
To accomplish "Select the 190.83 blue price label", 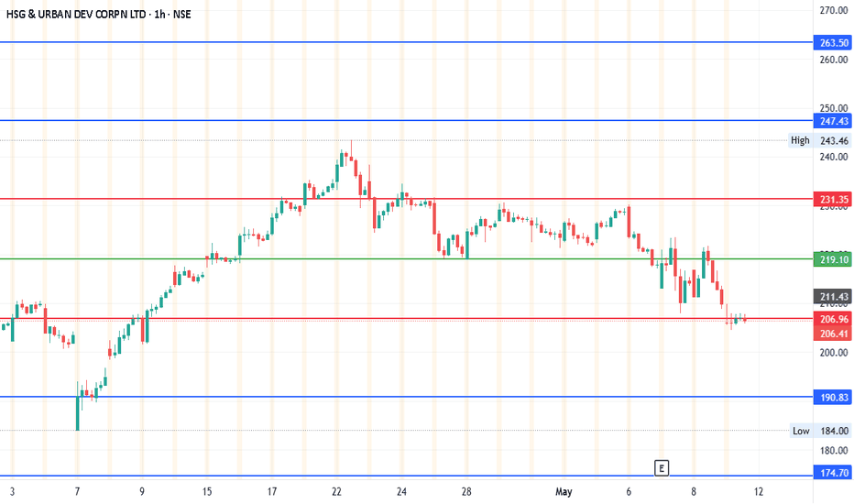I will 833,397.
